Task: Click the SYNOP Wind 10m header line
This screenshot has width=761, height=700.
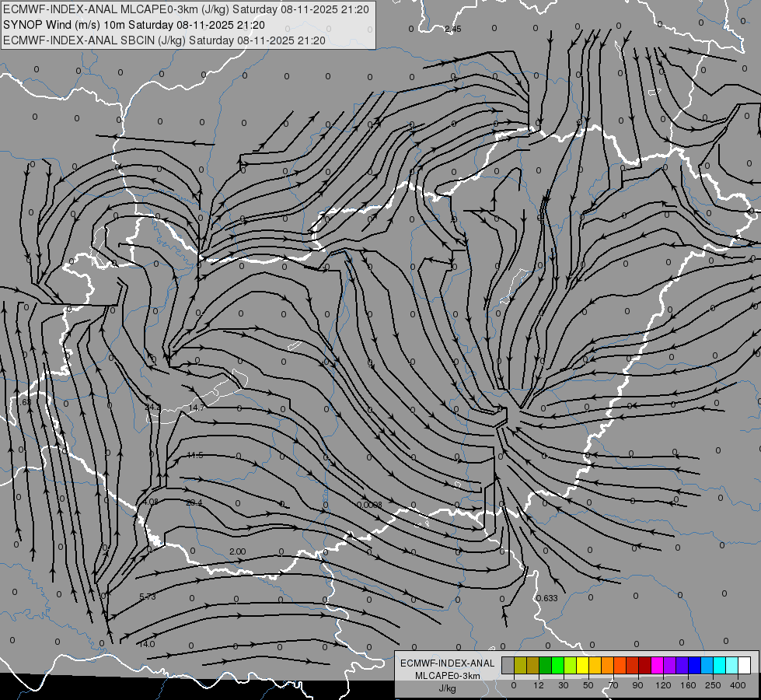Action: pyautogui.click(x=134, y=25)
